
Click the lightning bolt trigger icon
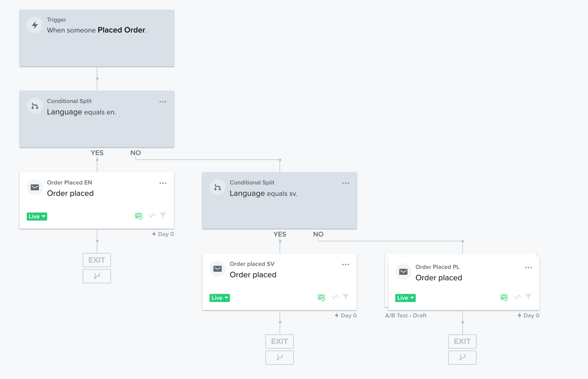34,25
